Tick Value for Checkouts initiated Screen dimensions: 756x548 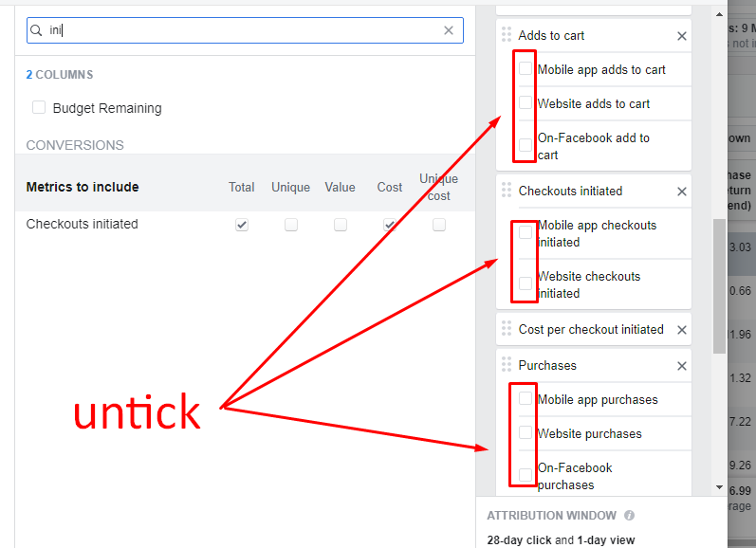point(341,225)
